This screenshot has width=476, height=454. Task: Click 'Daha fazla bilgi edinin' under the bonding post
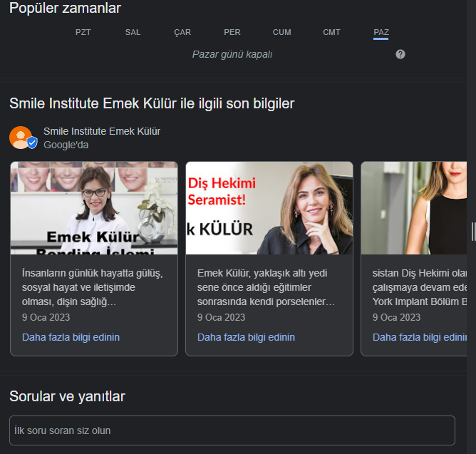(x=71, y=337)
